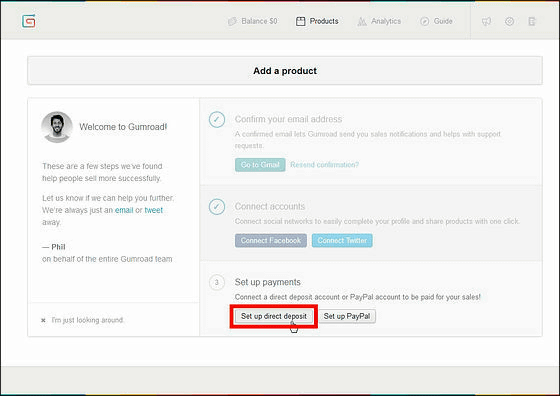The height and width of the screenshot is (396, 560).
Task: Dismiss with I'm just looking around
Action: 82,320
